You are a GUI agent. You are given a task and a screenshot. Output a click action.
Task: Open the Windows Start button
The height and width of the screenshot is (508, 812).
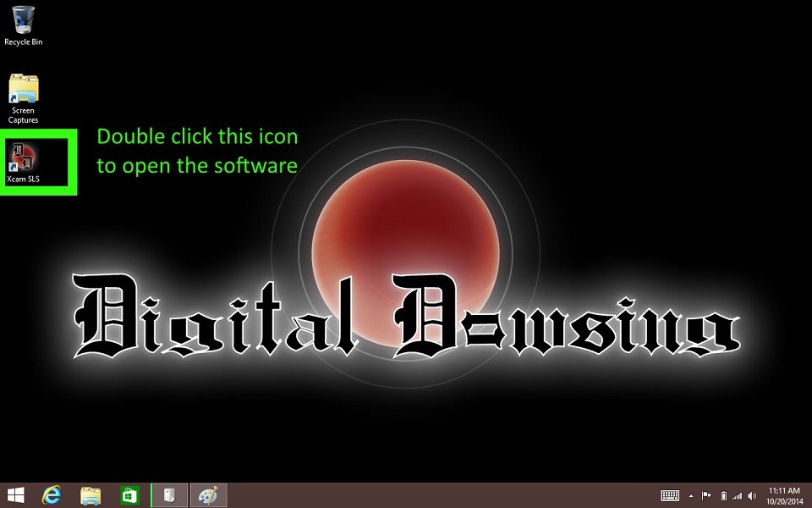point(15,495)
